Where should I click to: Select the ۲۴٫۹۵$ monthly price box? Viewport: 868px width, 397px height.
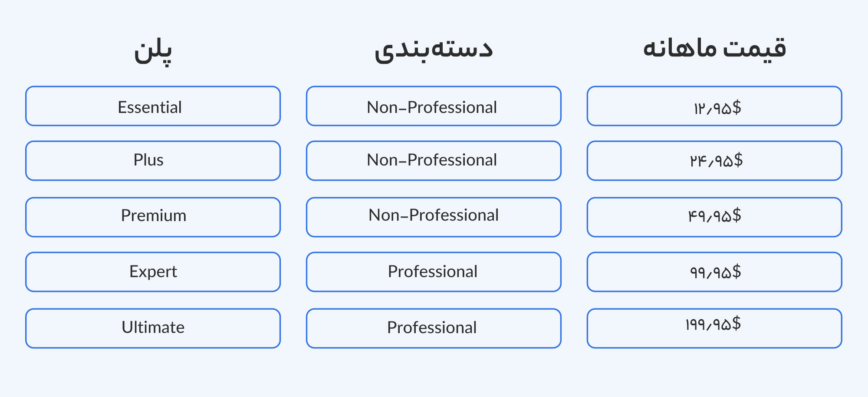point(714,161)
